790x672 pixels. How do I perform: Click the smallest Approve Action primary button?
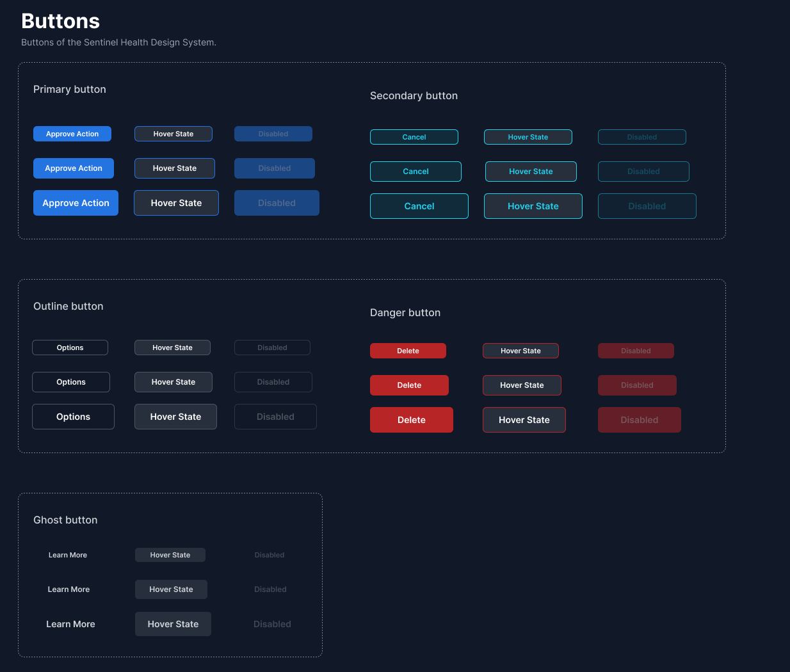coord(72,134)
